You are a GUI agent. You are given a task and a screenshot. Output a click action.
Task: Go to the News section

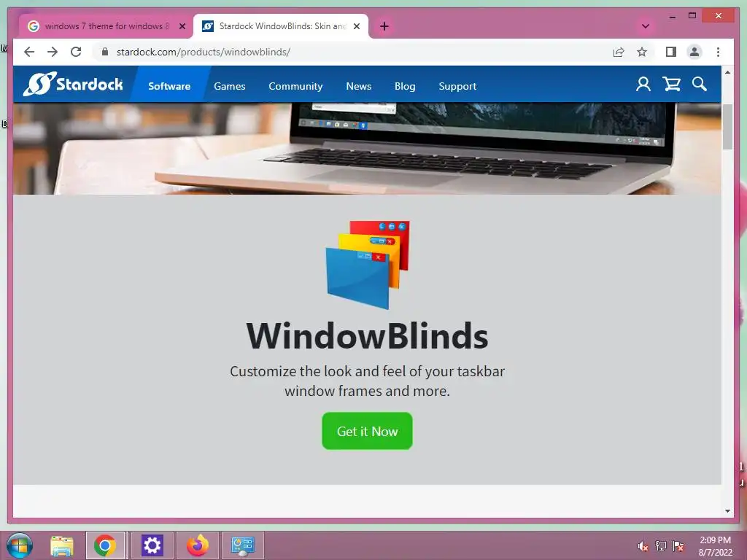coord(359,86)
